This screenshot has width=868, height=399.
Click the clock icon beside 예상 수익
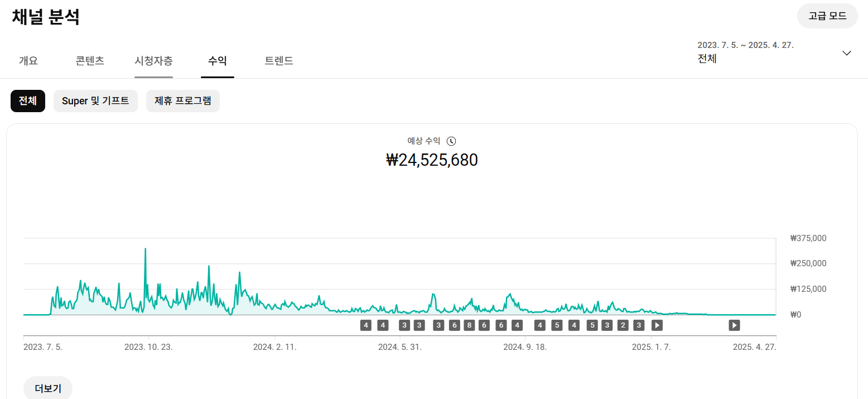click(x=452, y=141)
